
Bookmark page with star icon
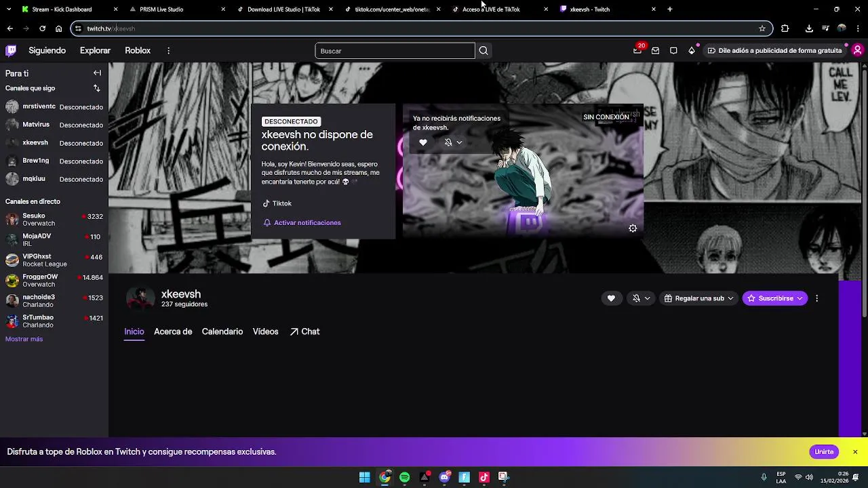pos(762,28)
